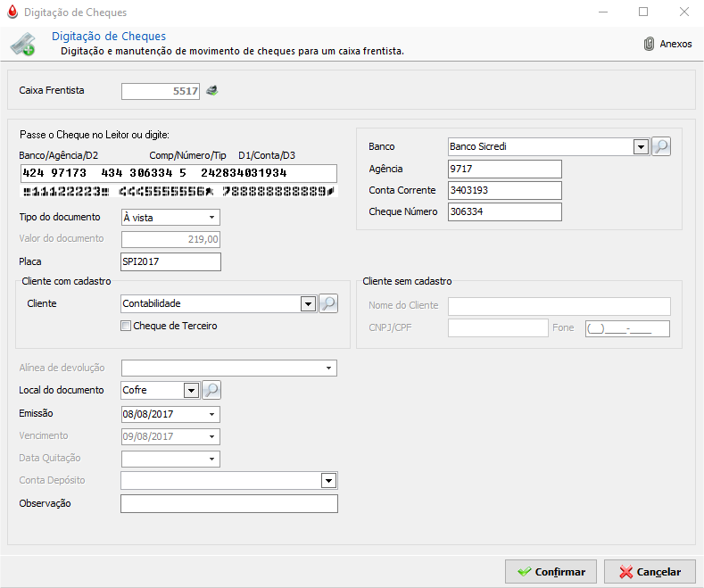The height and width of the screenshot is (588, 704).
Task: Expand the Cliente combo box arrow
Action: click(308, 304)
